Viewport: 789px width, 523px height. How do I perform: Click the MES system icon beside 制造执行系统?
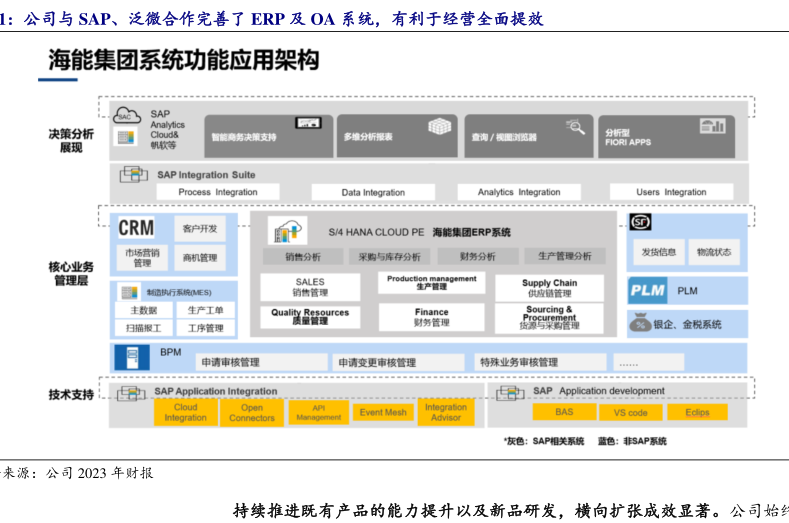[129, 292]
